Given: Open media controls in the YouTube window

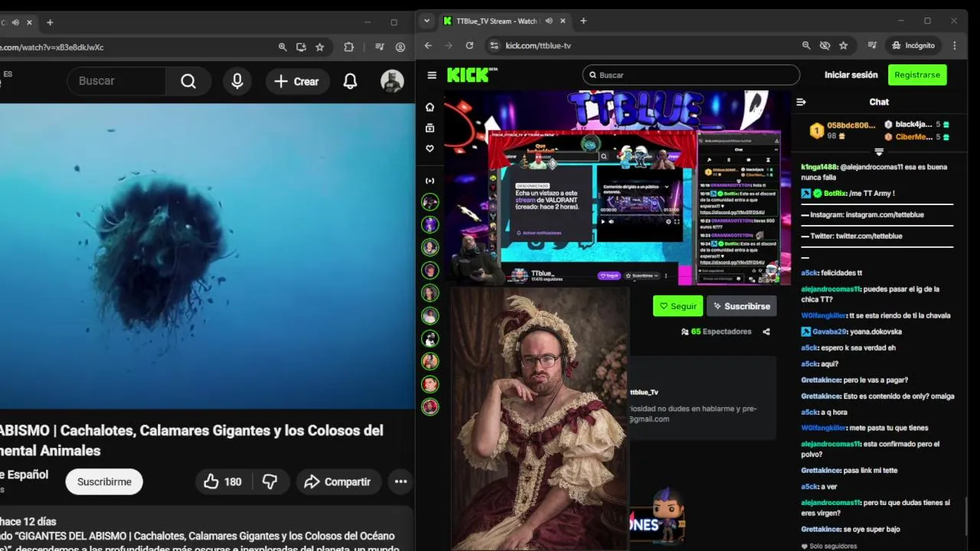Looking at the screenshot, I should [379, 47].
